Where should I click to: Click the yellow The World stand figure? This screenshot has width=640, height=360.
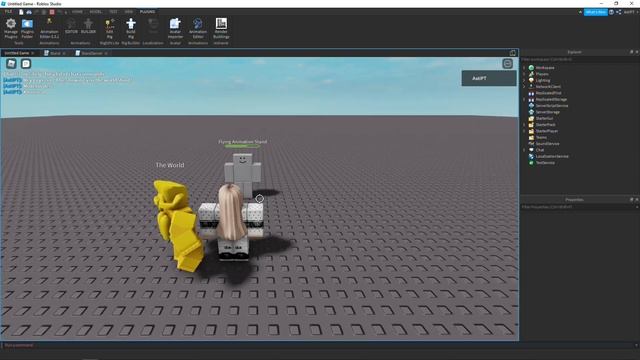(178, 225)
